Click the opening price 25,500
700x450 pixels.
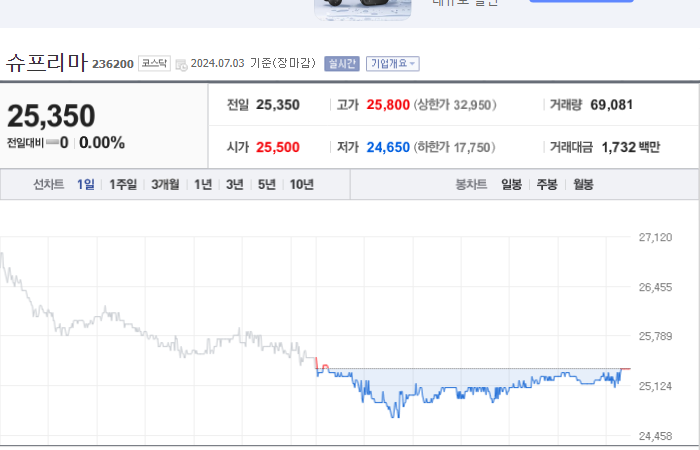pyautogui.click(x=278, y=147)
